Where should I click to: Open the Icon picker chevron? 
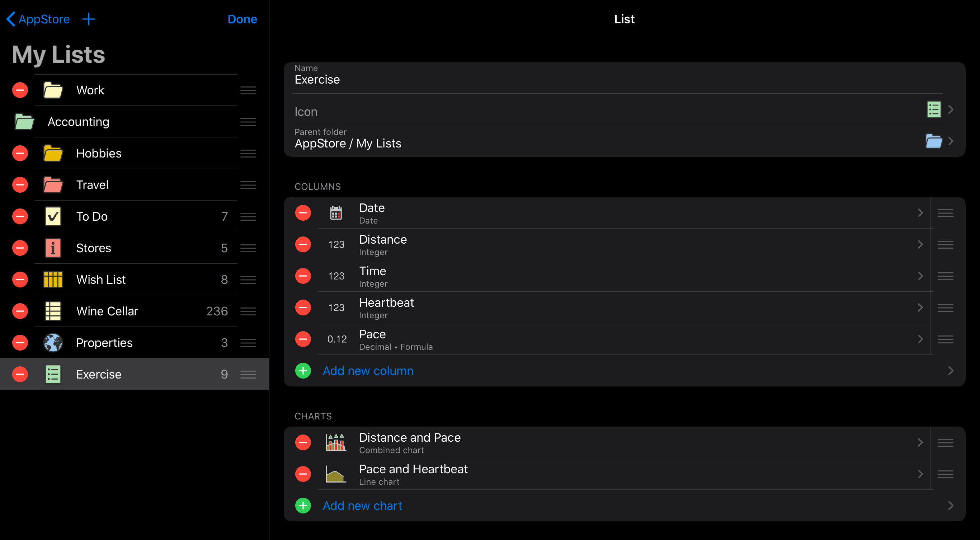[x=950, y=110]
